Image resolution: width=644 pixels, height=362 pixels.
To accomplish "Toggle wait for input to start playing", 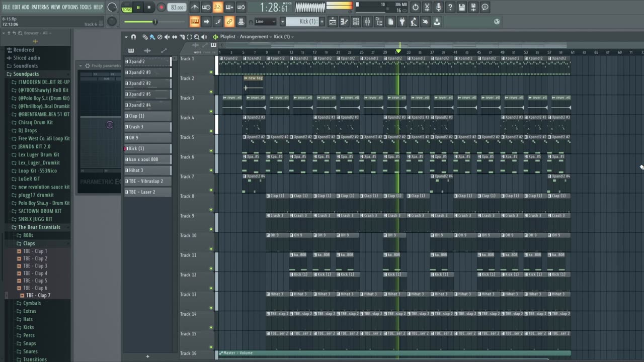I will click(206, 7).
